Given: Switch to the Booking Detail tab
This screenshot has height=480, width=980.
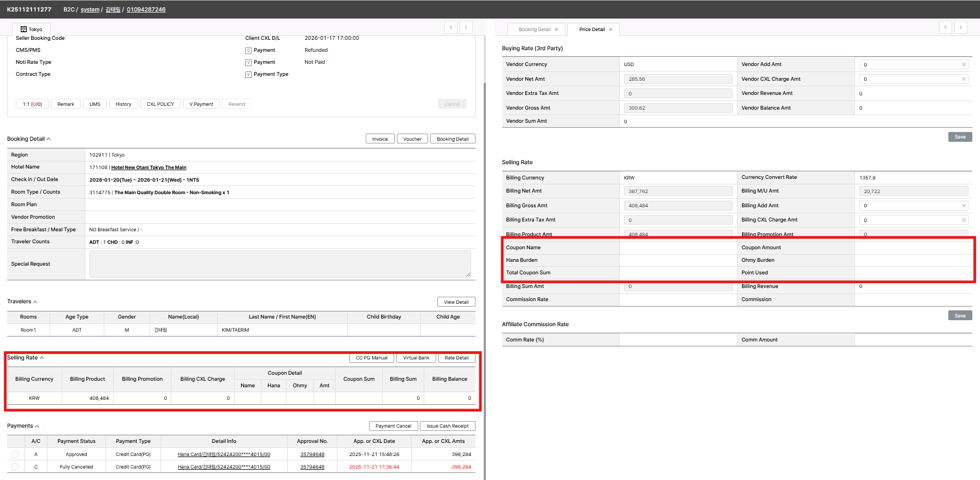Looking at the screenshot, I should [x=534, y=29].
